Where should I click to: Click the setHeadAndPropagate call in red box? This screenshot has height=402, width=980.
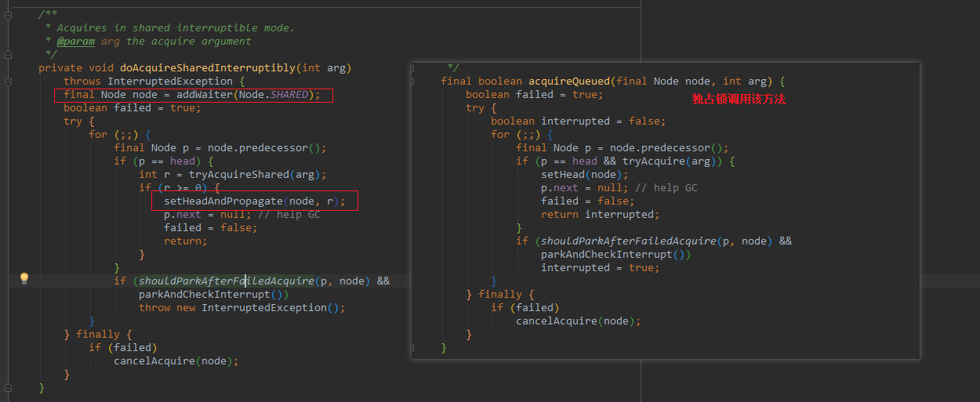pyautogui.click(x=223, y=201)
